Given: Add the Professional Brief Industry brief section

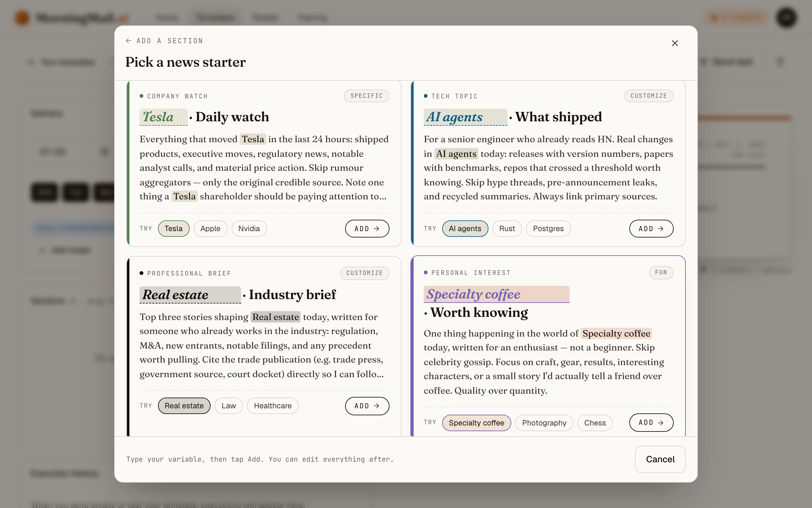Looking at the screenshot, I should [x=367, y=406].
